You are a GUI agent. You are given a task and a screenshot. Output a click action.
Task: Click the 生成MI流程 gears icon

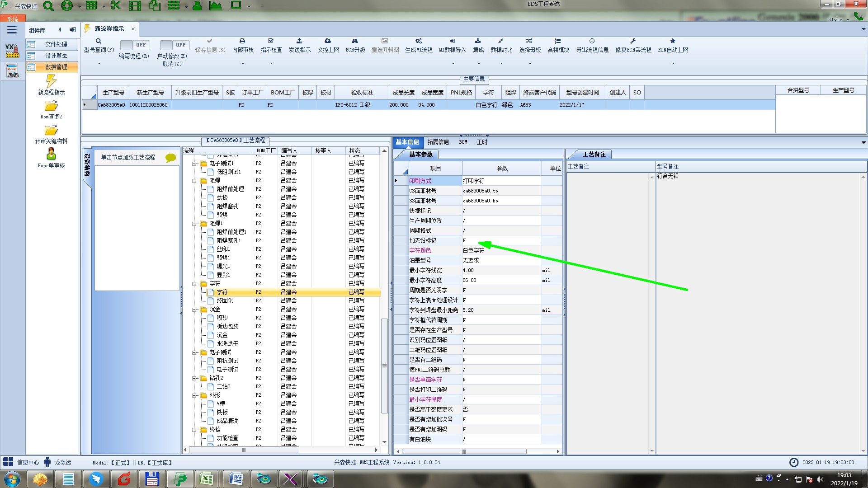[419, 41]
